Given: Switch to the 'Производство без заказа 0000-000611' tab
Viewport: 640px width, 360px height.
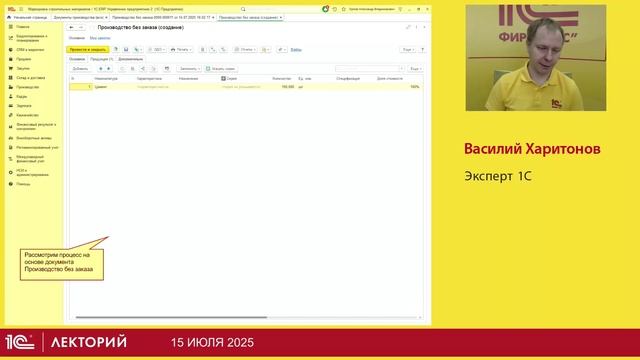Looking at the screenshot, I should [x=162, y=18].
